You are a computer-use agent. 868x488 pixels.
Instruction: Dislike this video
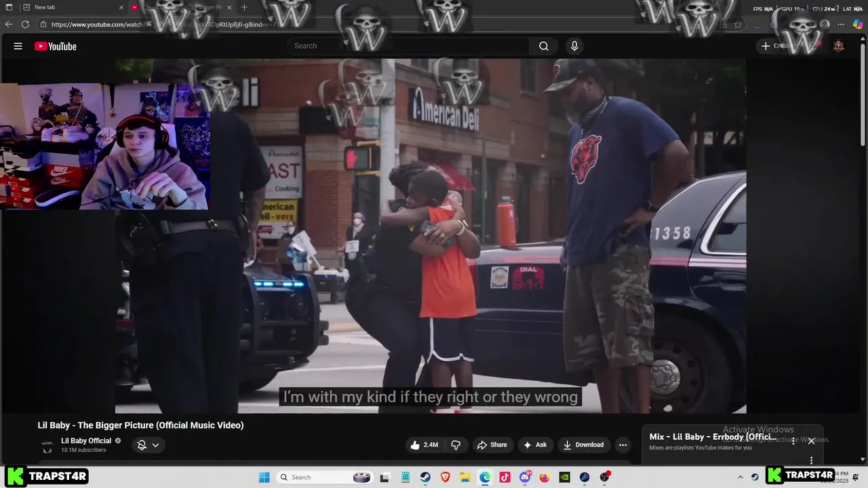(456, 445)
